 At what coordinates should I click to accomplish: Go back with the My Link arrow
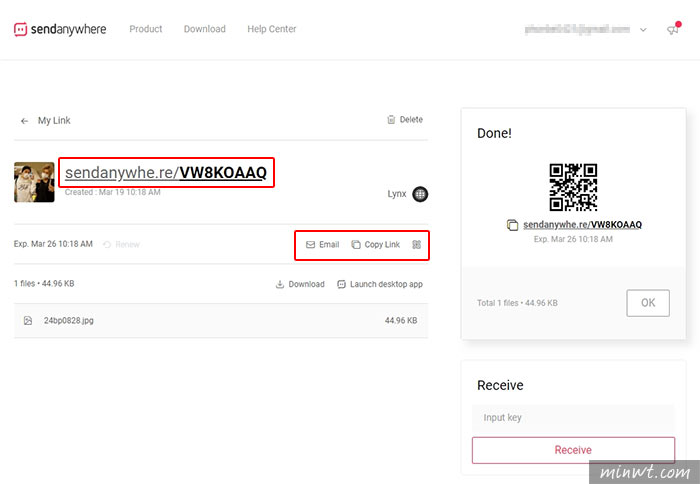(25, 121)
